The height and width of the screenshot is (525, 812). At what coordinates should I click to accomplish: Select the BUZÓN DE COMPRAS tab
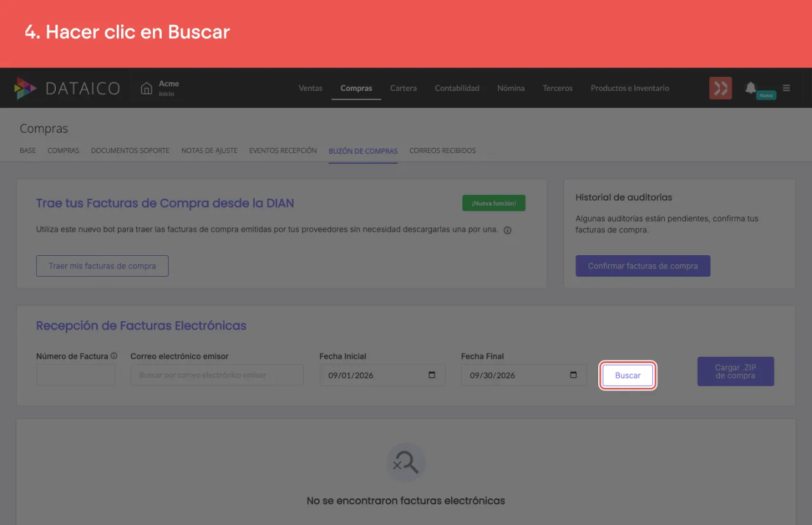click(363, 151)
